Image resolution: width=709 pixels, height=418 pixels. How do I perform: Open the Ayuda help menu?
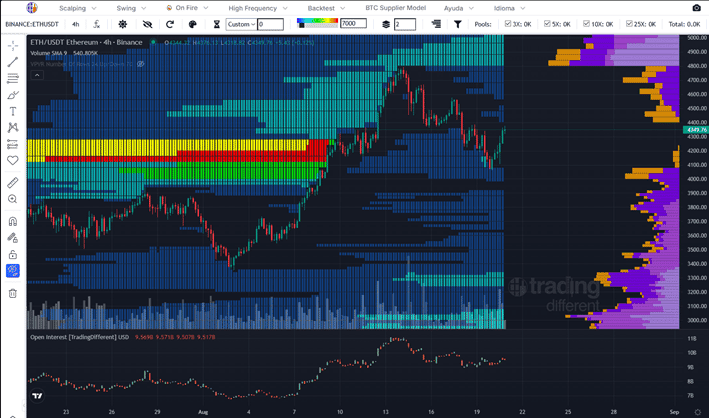pos(459,8)
